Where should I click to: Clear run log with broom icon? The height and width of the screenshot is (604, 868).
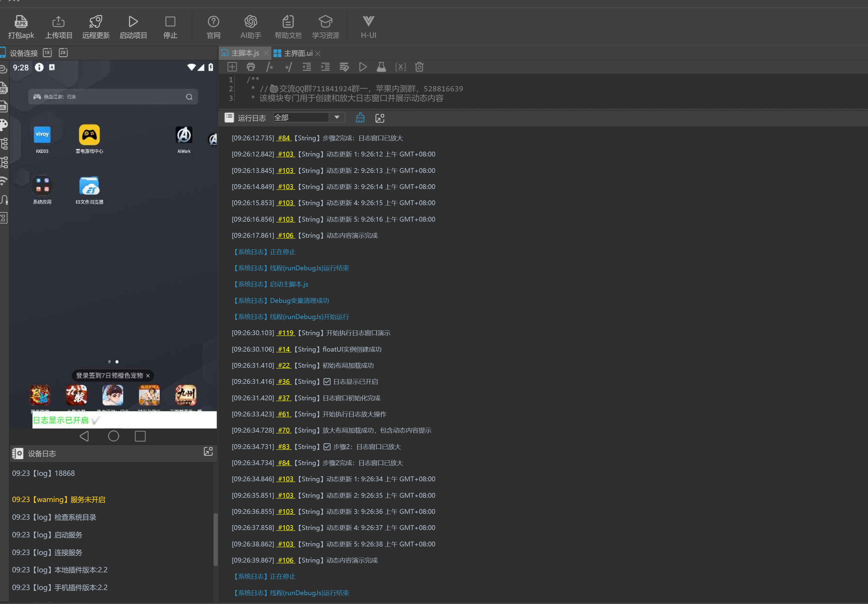[360, 118]
